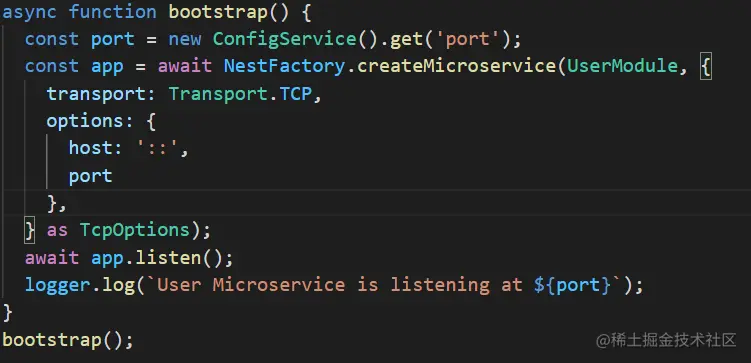Click 'app.listen()' call
The height and width of the screenshot is (363, 751).
[162, 258]
